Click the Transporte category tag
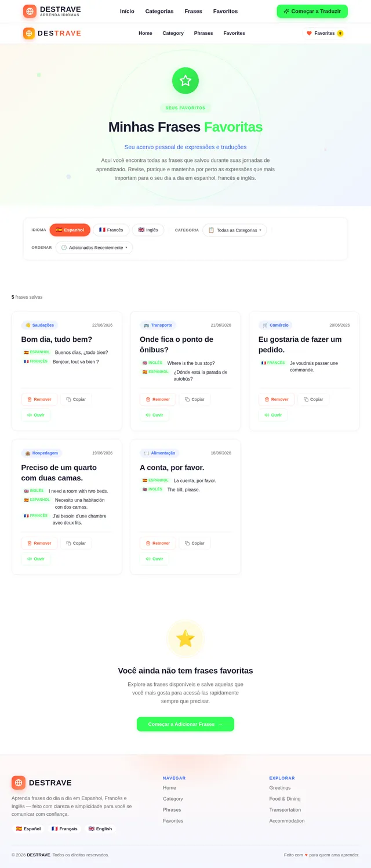The height and width of the screenshot is (868, 371). tap(158, 325)
